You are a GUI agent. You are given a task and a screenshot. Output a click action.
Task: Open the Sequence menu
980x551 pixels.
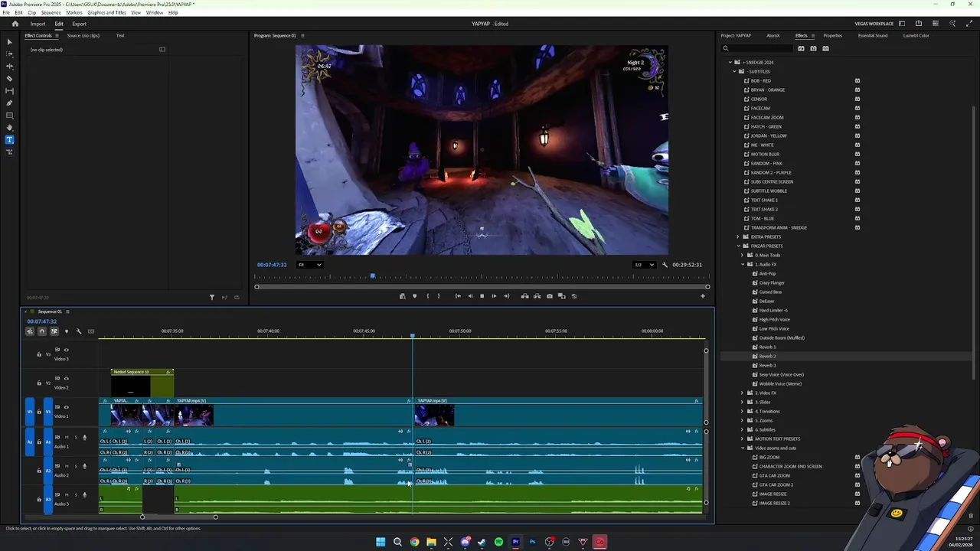coord(51,12)
